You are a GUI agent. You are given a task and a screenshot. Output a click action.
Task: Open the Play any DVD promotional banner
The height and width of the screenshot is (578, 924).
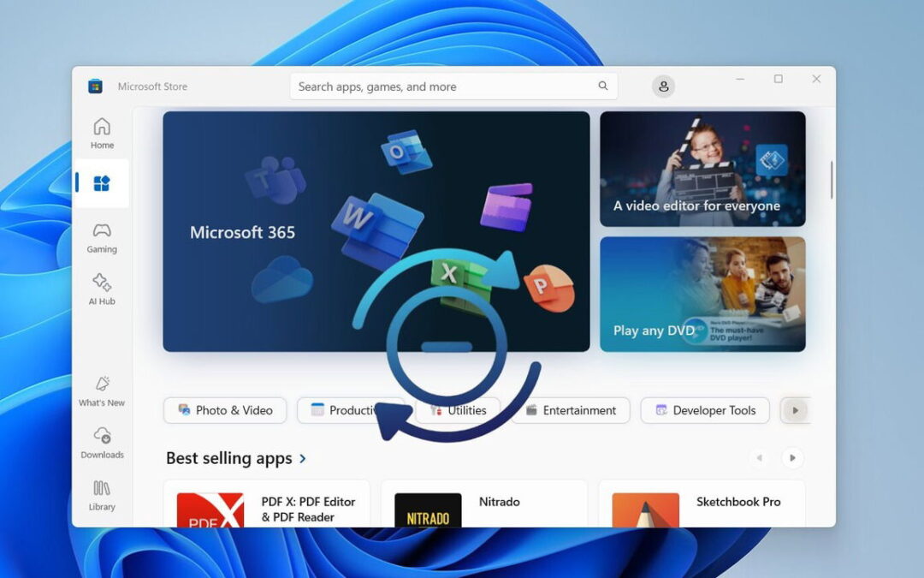pos(702,295)
